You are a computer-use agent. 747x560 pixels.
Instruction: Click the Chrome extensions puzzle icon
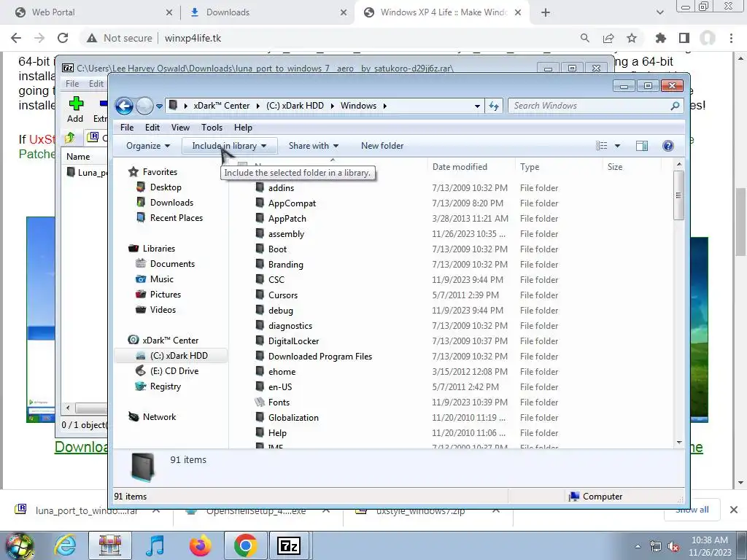[660, 38]
